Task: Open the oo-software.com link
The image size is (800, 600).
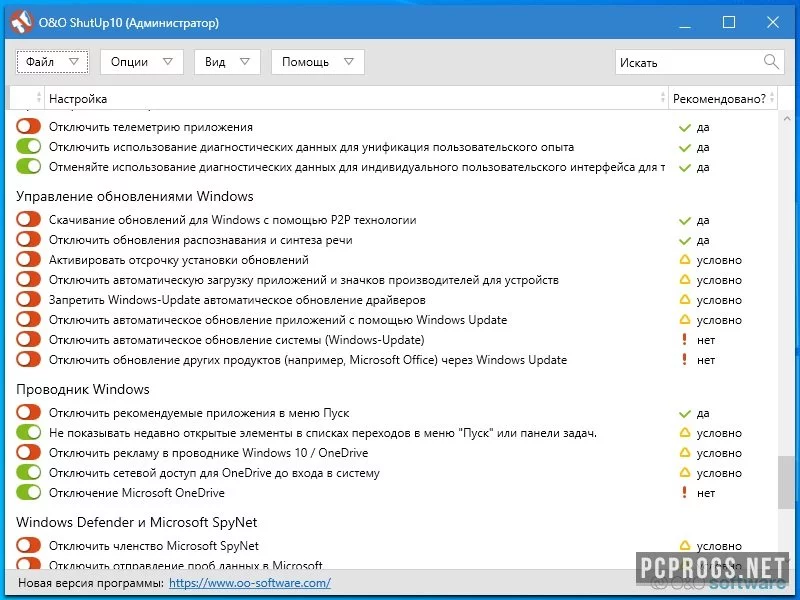Action: pos(249,583)
